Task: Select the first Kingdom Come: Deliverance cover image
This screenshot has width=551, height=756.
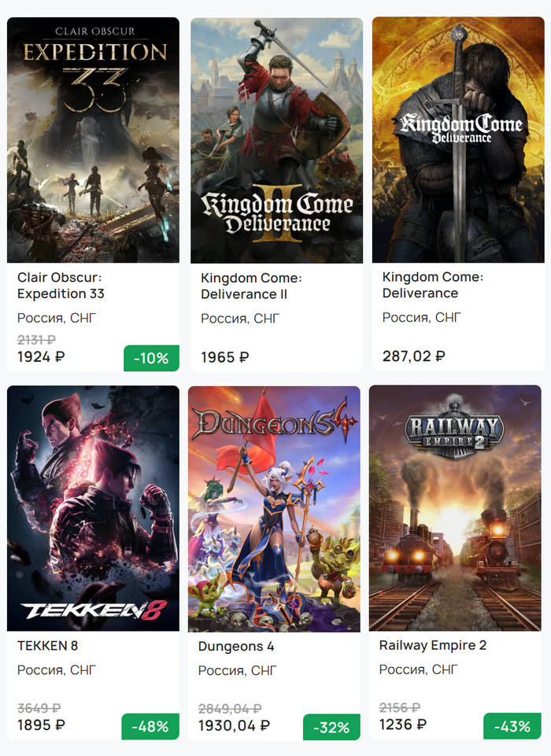Action: pyautogui.click(x=458, y=140)
